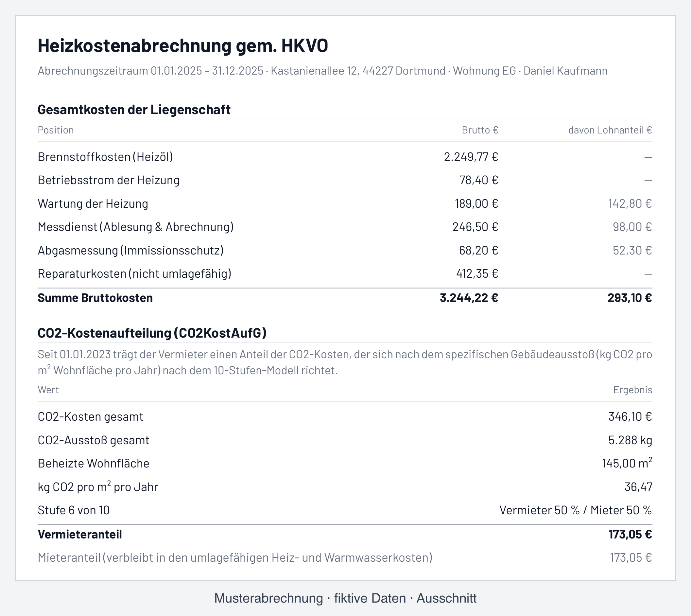Click the 'davon Lohnanteil €' column header
Image resolution: width=691 pixels, height=616 pixels.
pyautogui.click(x=610, y=130)
